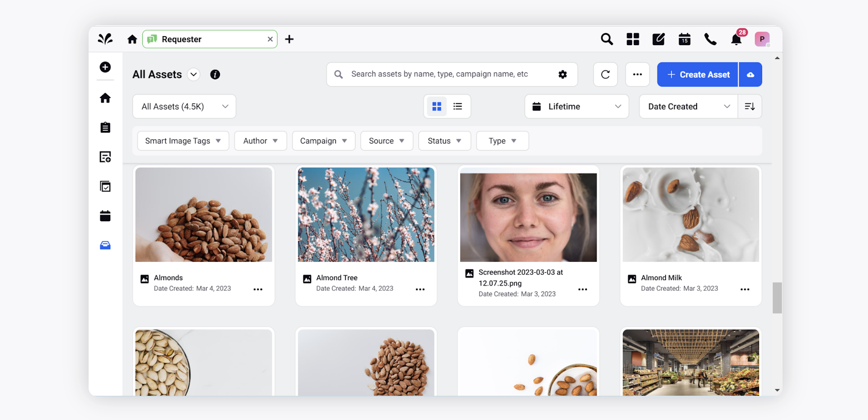This screenshot has height=420, width=868.
Task: Select sidebar blue assets tray icon
Action: click(x=105, y=245)
